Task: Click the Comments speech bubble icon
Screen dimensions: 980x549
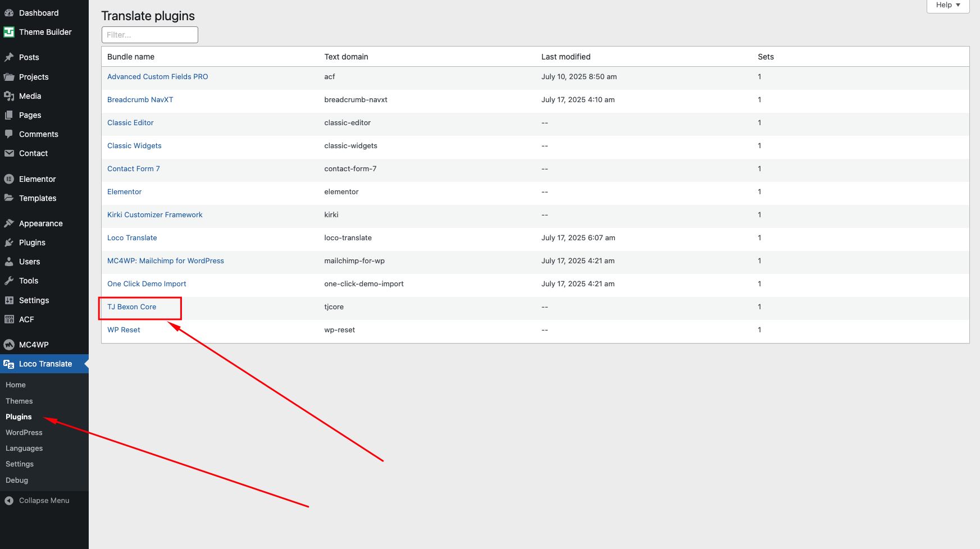Action: 9,134
